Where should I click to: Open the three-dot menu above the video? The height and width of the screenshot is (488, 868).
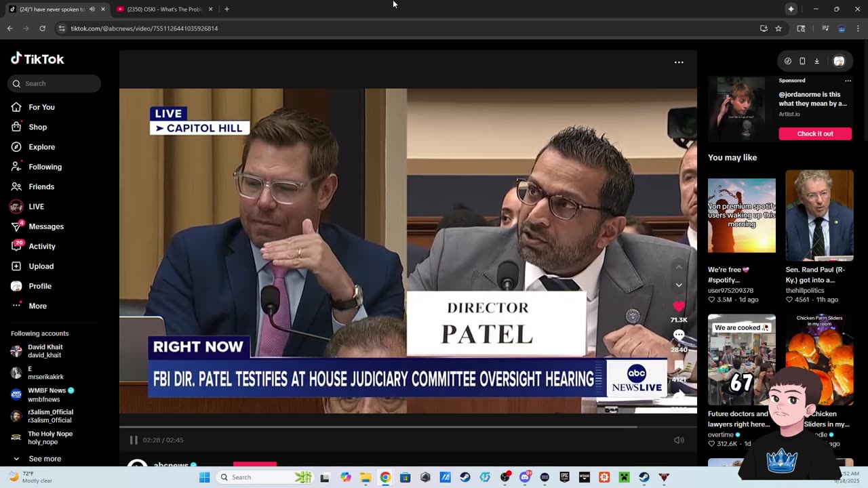[679, 62]
